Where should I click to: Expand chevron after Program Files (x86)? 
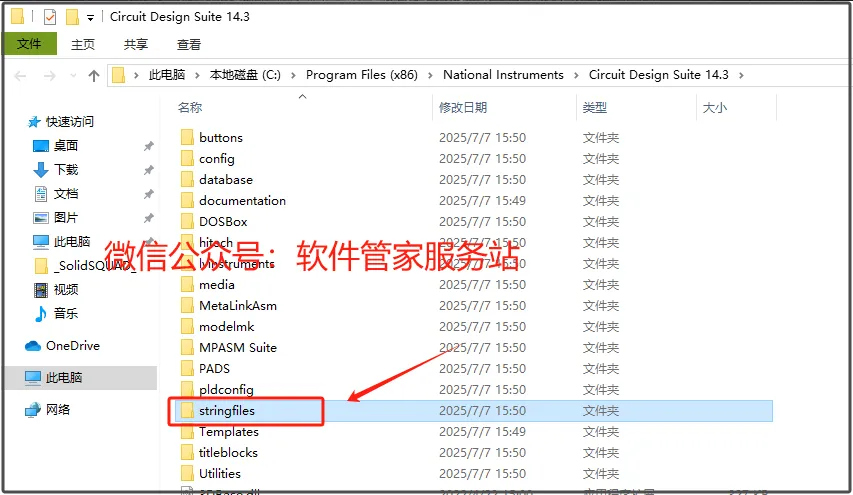click(x=430, y=76)
